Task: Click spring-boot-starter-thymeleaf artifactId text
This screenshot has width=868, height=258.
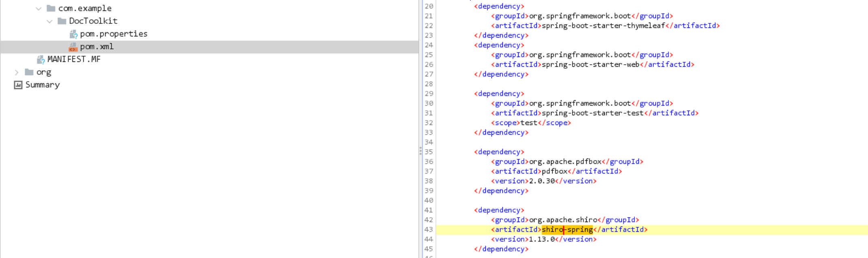Action: coord(603,25)
